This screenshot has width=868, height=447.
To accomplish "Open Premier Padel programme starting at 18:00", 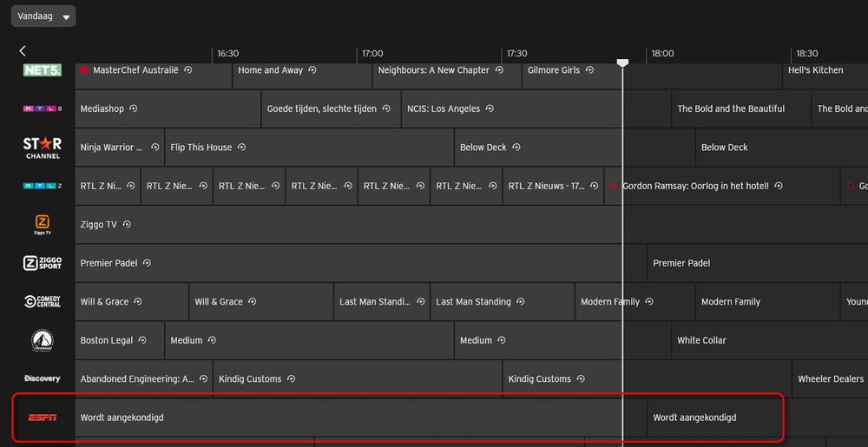I will [x=758, y=263].
